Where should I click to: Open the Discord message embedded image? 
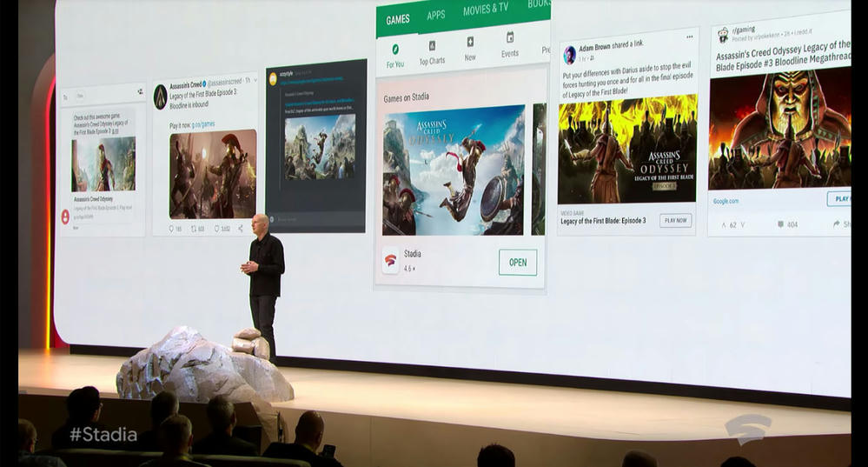(320, 147)
